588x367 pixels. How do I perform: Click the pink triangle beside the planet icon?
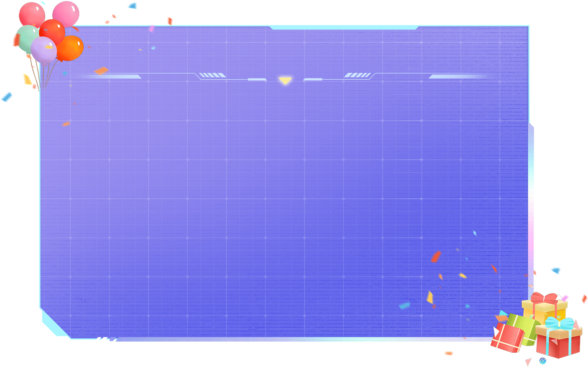[528, 361]
